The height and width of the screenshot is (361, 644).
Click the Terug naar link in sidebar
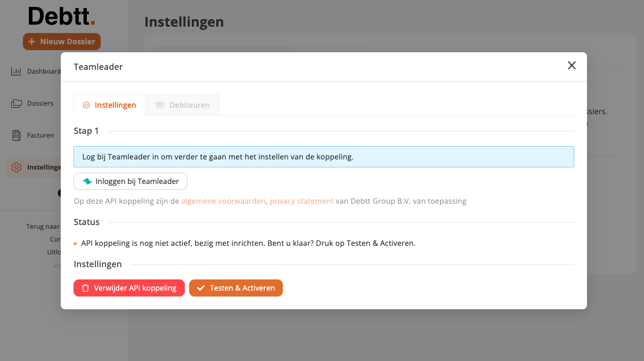(x=43, y=227)
